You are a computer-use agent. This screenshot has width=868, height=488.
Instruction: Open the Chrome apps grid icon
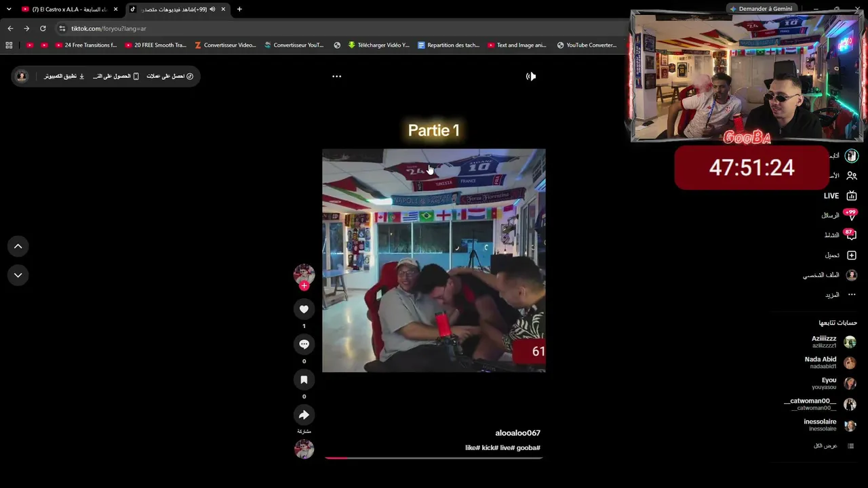coord(9,45)
